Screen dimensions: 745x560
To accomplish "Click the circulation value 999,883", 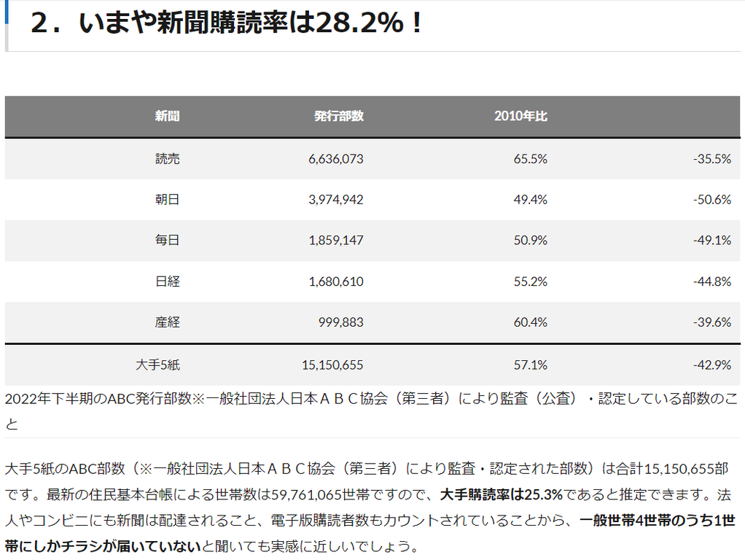I will pos(340,322).
